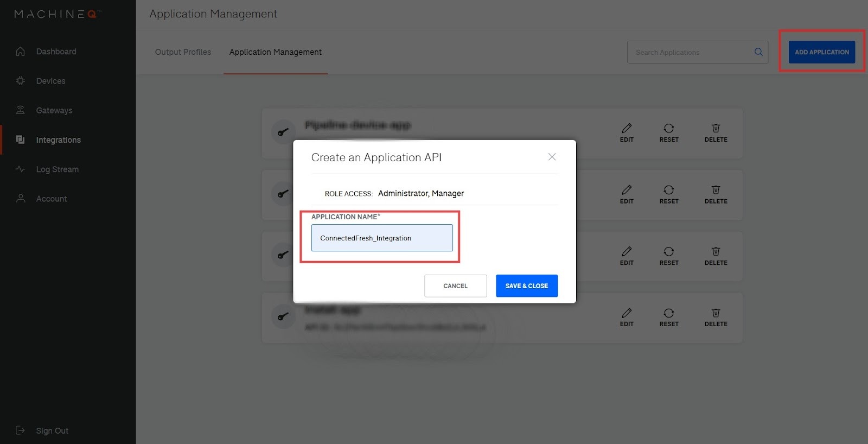Click the Search Applications field
868x444 pixels.
(x=689, y=52)
